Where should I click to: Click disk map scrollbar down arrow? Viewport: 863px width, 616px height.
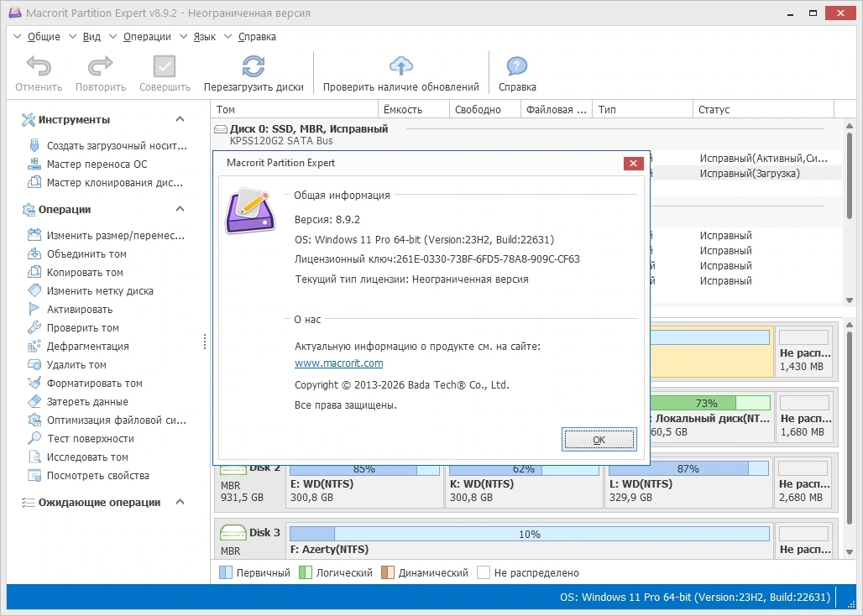pos(850,551)
